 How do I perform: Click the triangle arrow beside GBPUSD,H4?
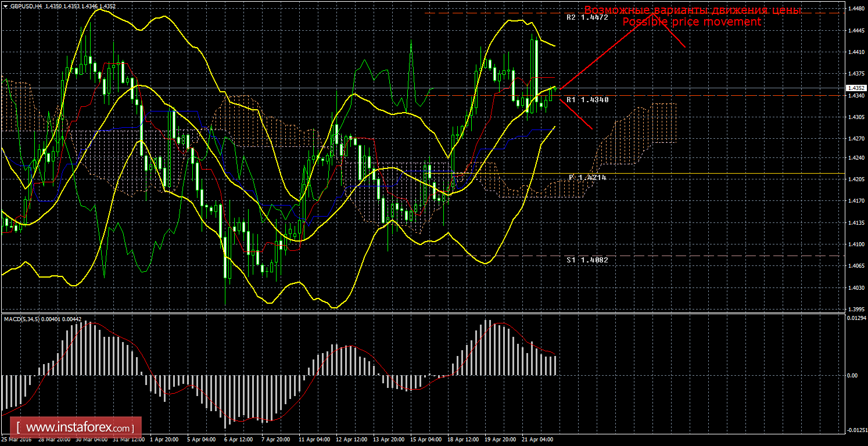[x=5, y=6]
